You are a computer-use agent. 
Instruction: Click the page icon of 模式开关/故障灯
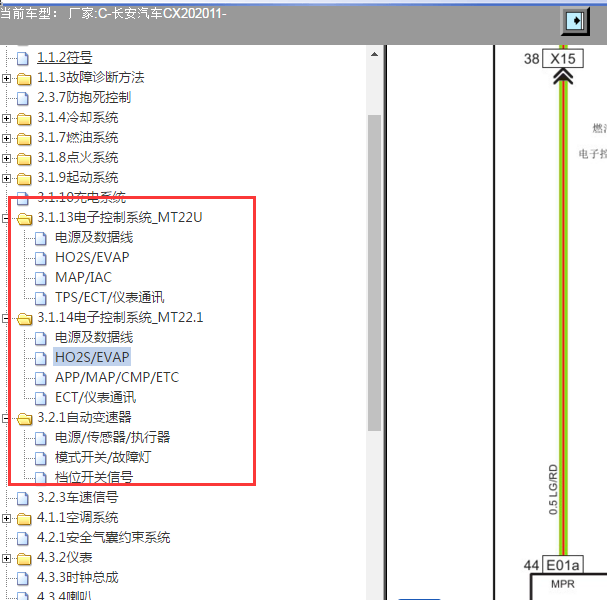[x=41, y=458]
